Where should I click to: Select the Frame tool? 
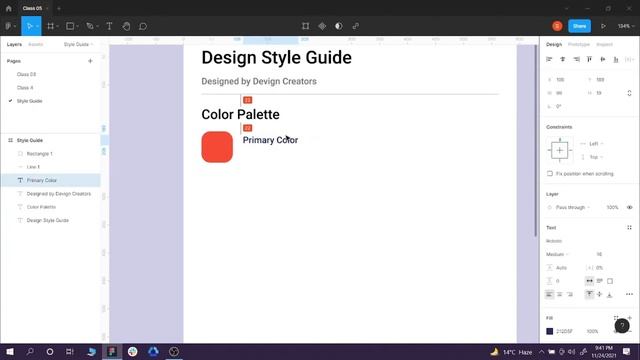coord(51,26)
